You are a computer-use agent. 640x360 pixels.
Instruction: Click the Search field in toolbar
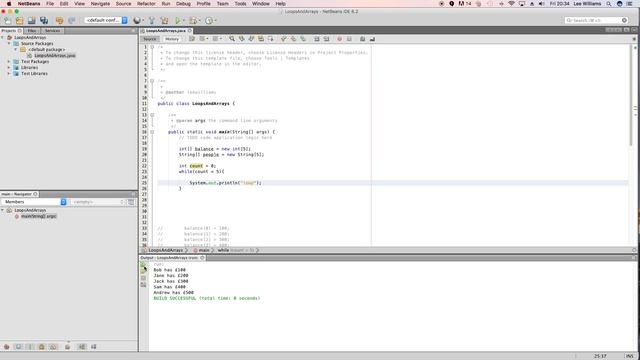[x=596, y=20]
